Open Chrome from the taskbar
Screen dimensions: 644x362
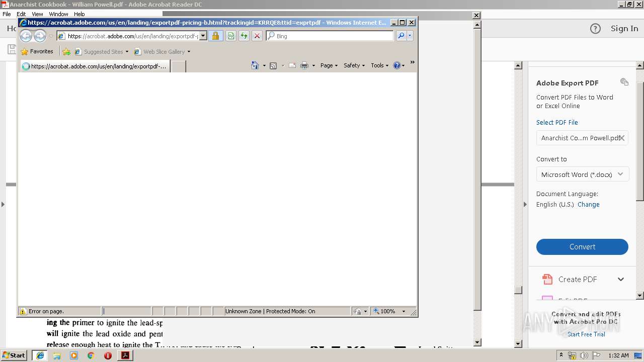click(x=91, y=355)
